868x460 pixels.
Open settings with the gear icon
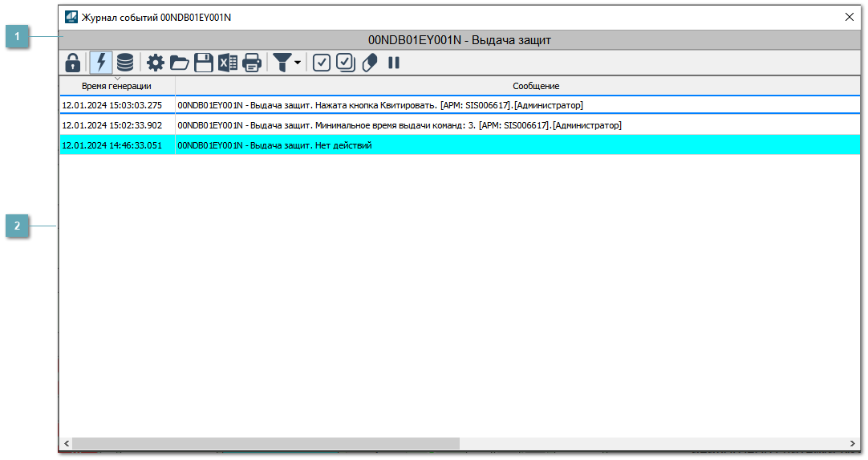click(155, 63)
